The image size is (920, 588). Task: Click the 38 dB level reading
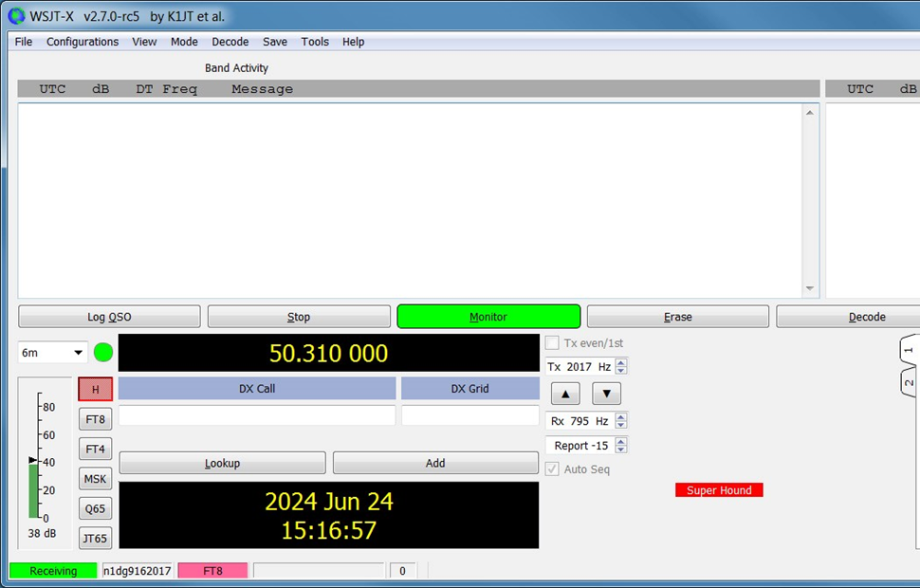[43, 533]
